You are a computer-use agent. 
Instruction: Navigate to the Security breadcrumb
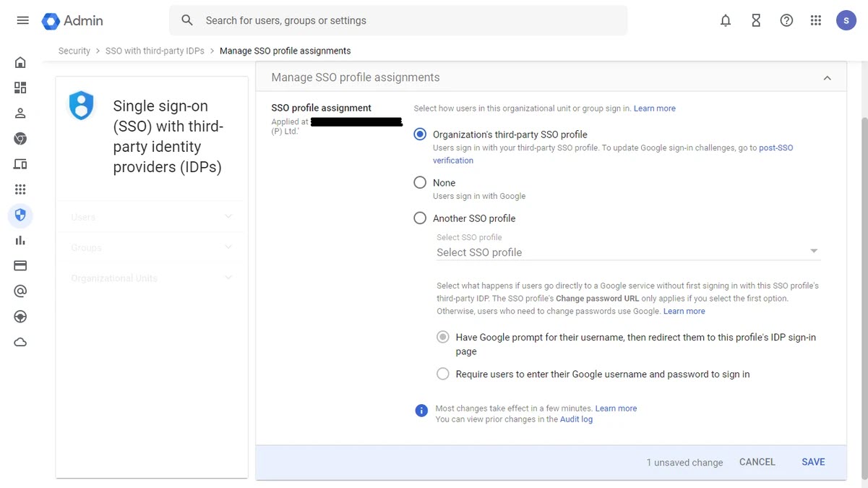click(x=74, y=51)
